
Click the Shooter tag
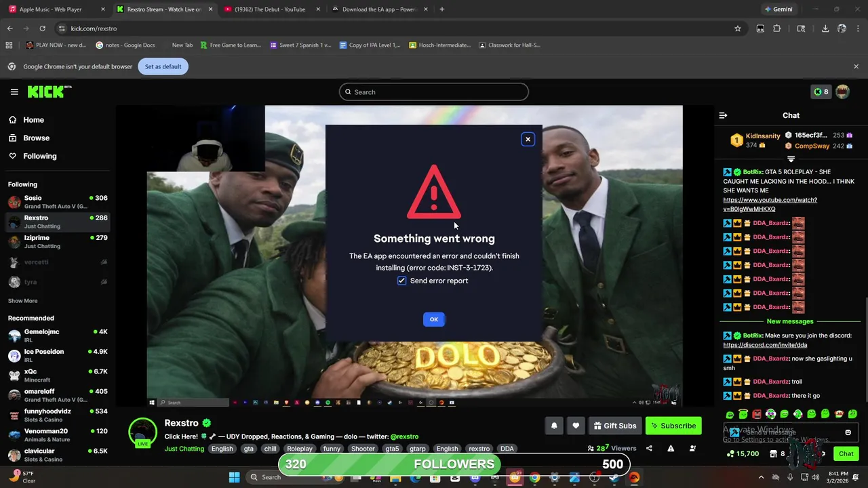363,449
